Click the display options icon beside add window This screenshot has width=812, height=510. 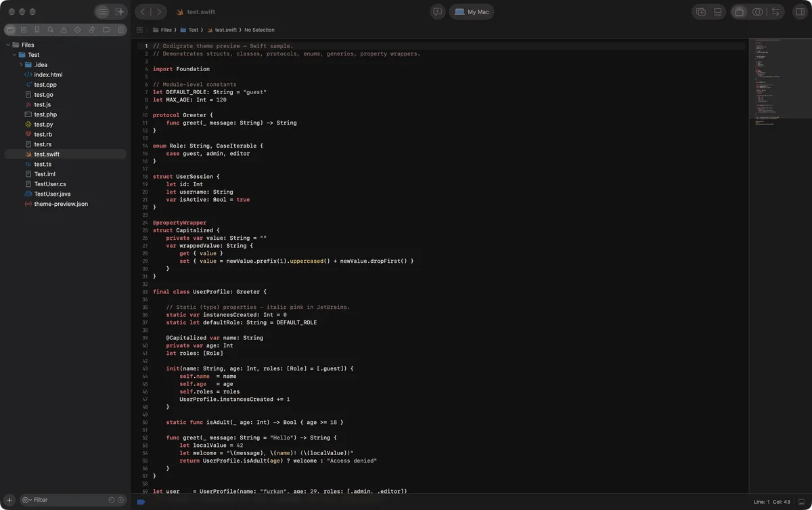coord(718,12)
